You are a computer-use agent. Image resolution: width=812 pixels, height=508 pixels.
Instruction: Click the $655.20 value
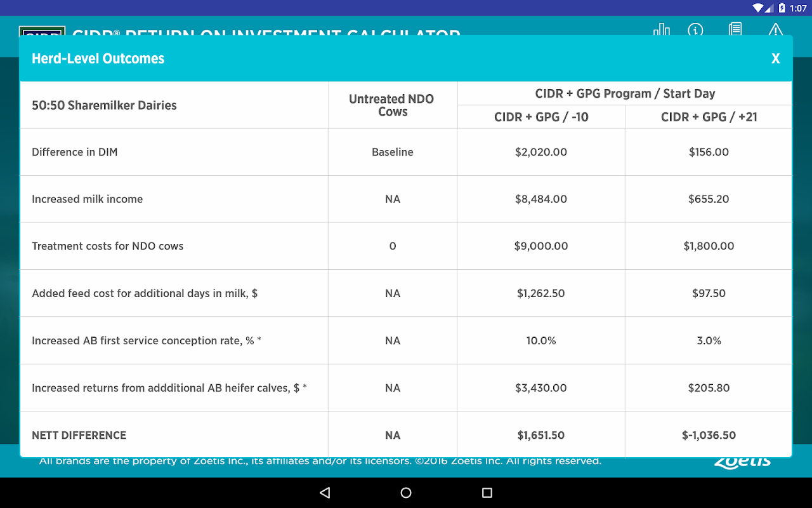(x=709, y=199)
